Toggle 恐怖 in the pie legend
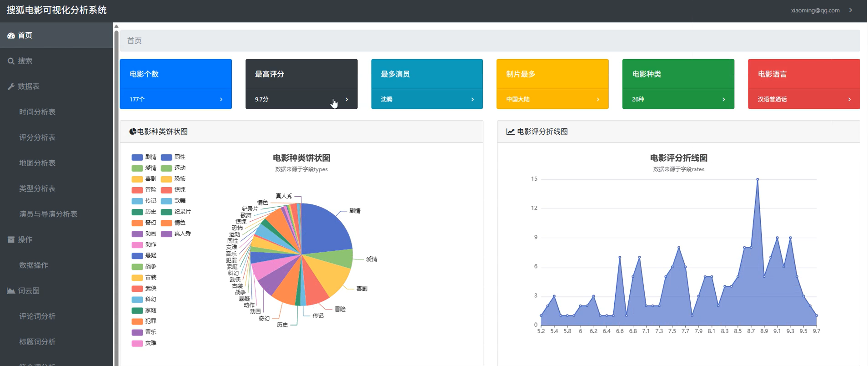 click(173, 179)
